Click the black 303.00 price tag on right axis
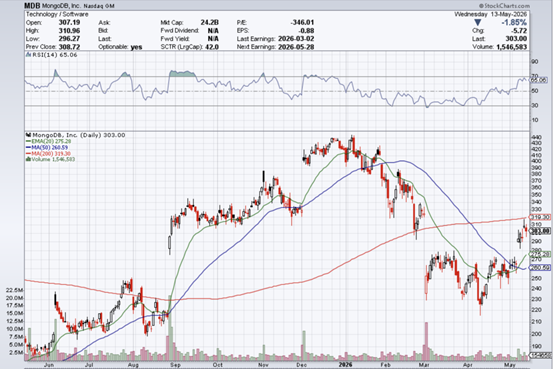553x369 pixels. (540, 231)
